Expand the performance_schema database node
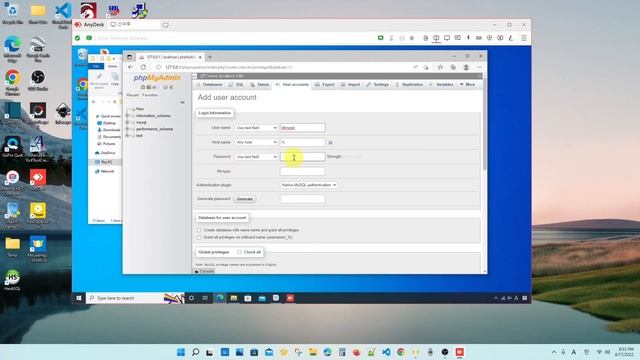 tap(127, 129)
